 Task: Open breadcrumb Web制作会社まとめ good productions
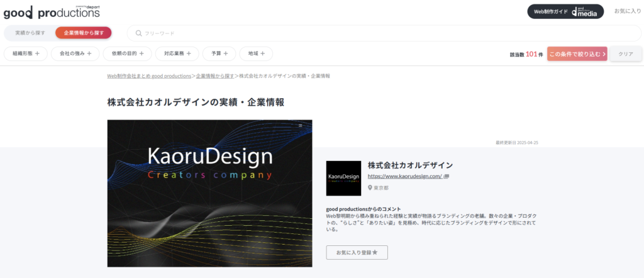(149, 76)
